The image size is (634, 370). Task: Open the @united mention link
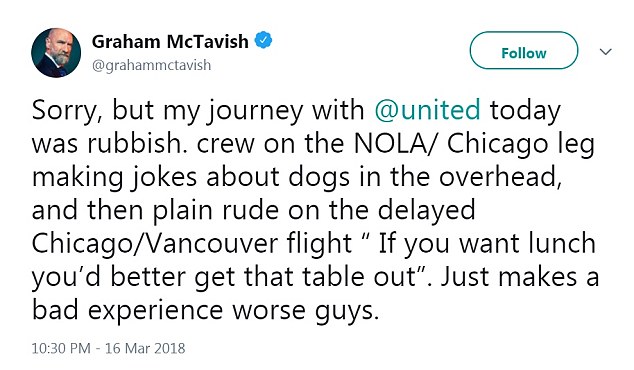click(x=427, y=110)
